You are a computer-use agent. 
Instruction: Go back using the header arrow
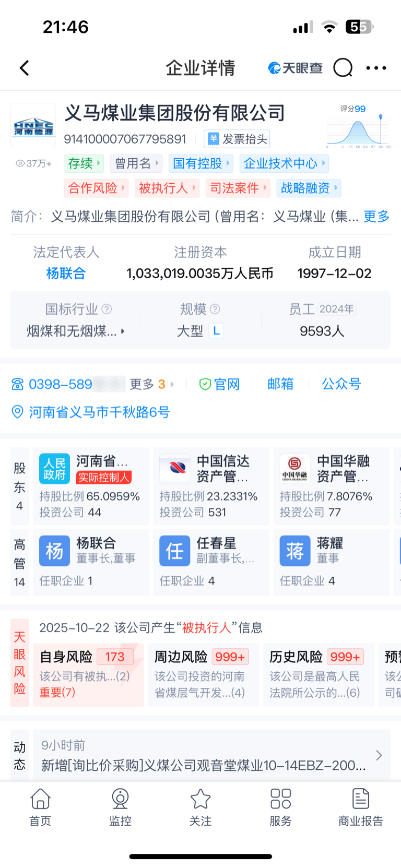point(24,68)
